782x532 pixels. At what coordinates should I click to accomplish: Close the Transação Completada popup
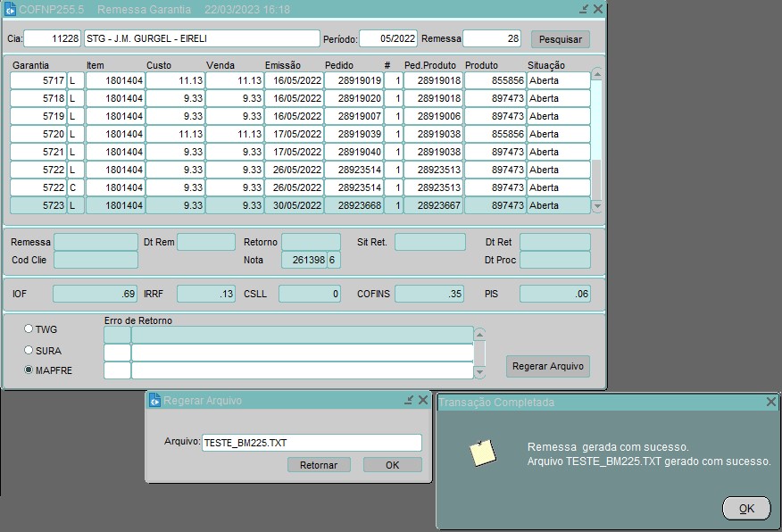(x=771, y=403)
